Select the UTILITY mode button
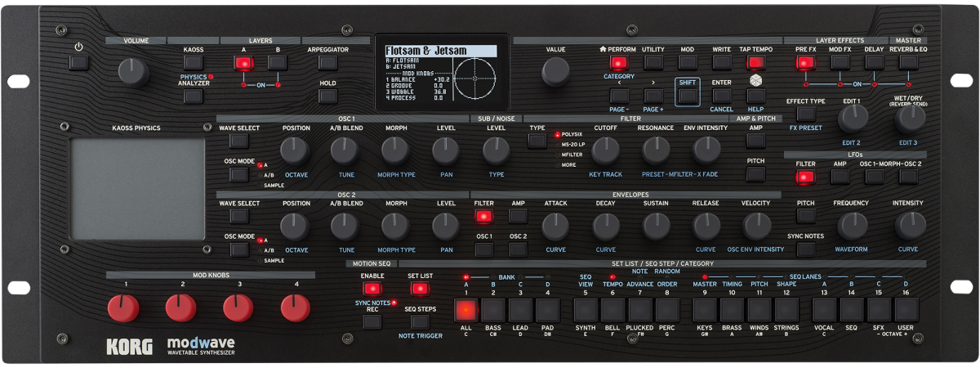The width and height of the screenshot is (980, 368). point(653,63)
